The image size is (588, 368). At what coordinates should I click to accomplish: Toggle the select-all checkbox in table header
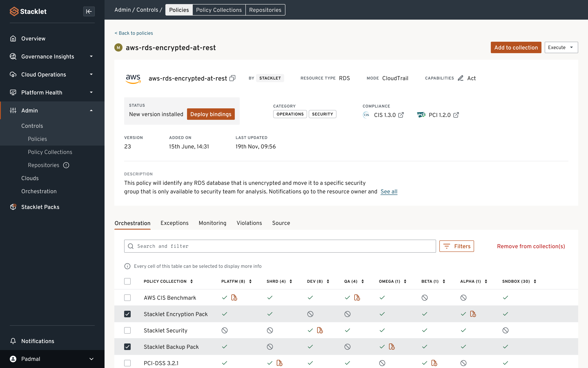[127, 281]
